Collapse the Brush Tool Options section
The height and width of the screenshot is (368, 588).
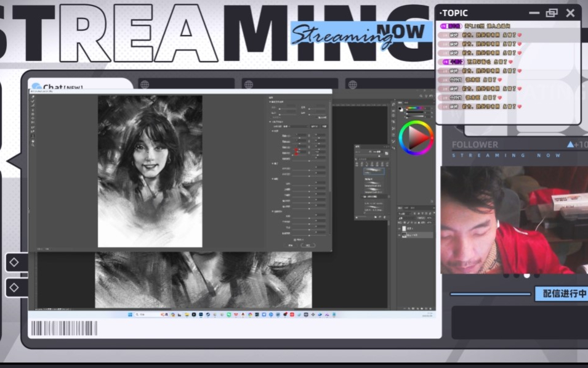(x=270, y=102)
